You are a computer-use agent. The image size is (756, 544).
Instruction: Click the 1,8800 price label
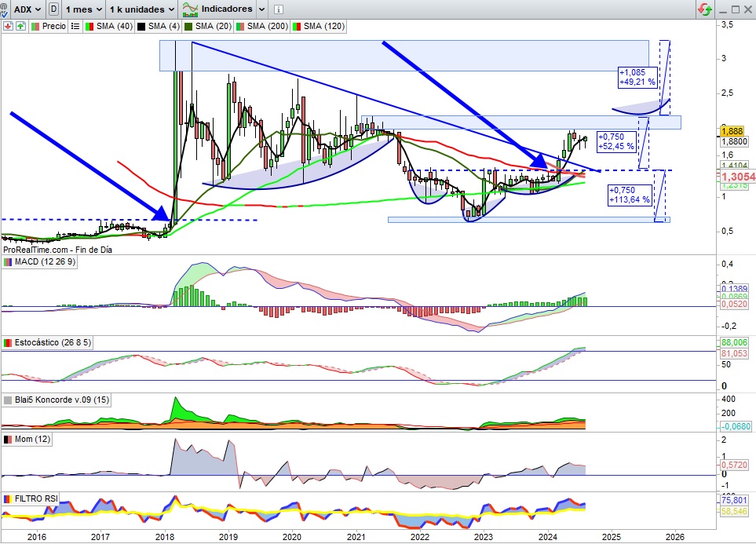click(734, 141)
